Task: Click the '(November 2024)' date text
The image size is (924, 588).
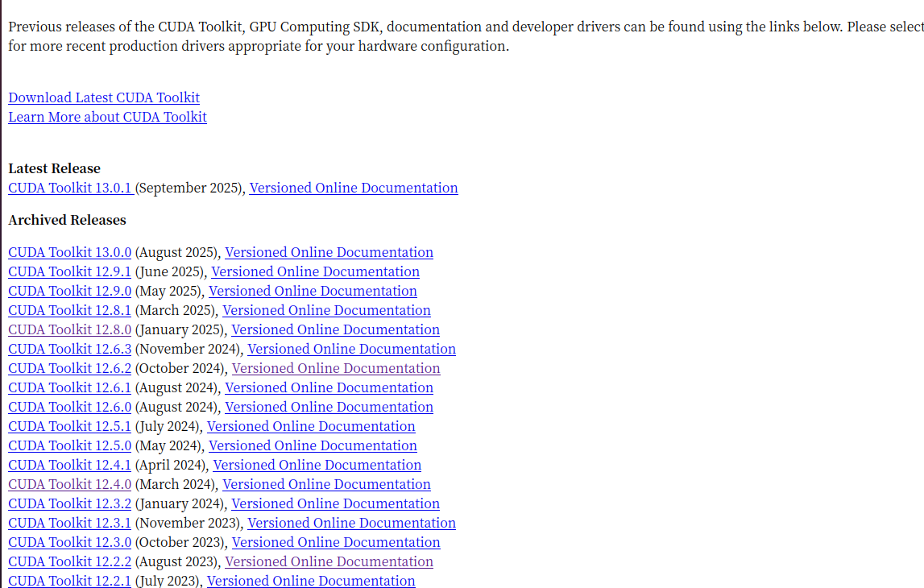Action: [188, 350]
